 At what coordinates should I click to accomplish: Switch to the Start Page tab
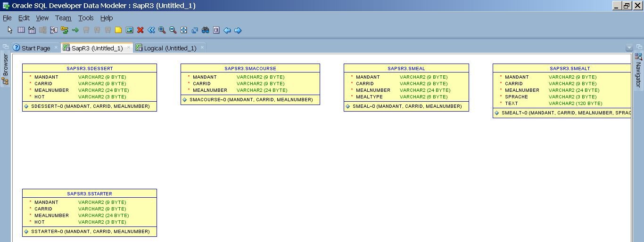(x=35, y=48)
